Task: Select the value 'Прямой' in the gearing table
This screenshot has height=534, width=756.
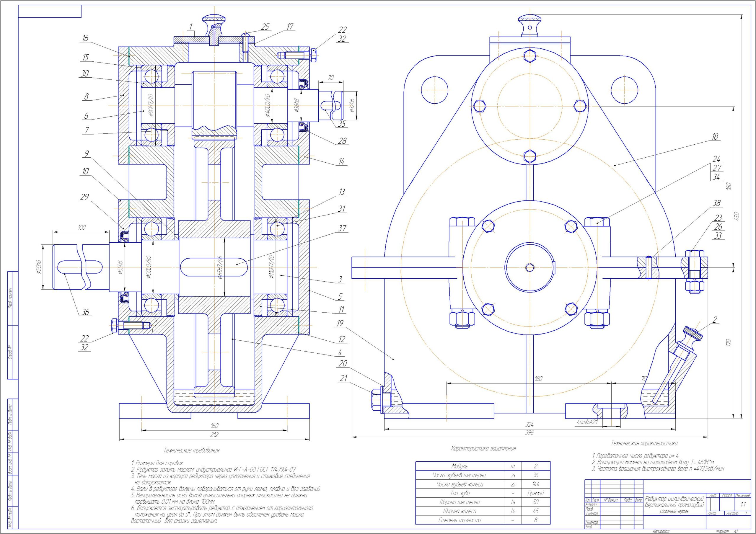Action: click(536, 493)
